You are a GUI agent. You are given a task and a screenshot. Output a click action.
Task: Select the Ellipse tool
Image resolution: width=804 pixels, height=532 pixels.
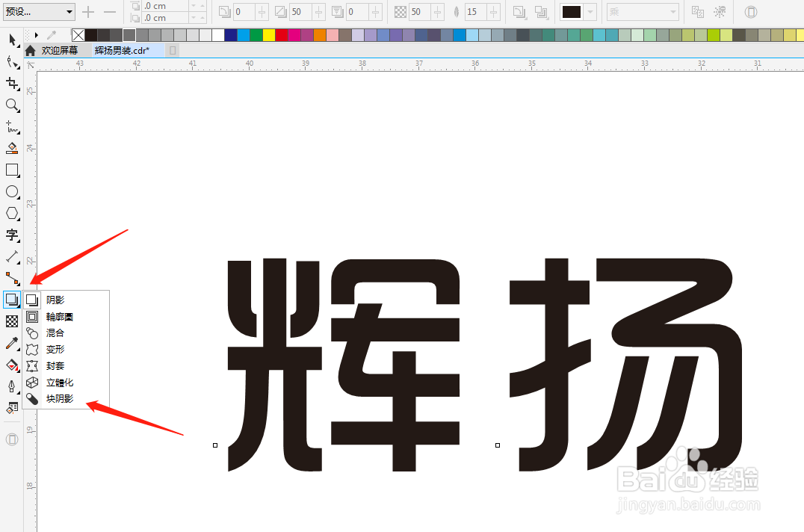(x=12, y=192)
